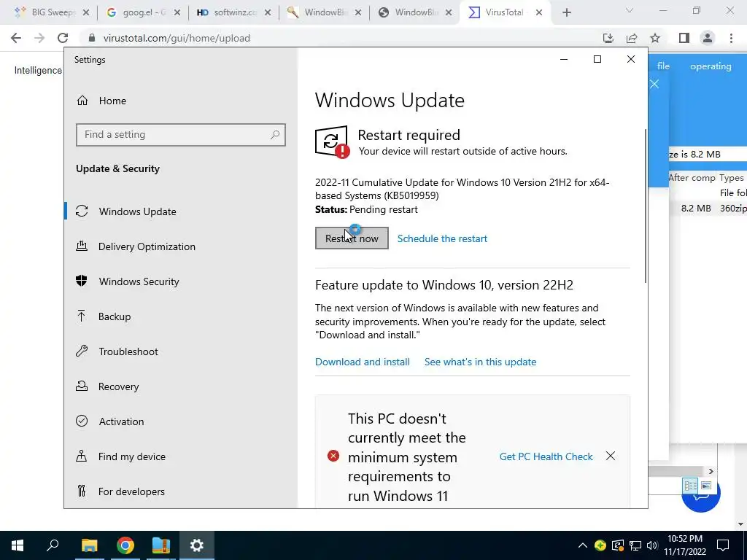Open Chrome three-dot menu
The height and width of the screenshot is (560, 747).
point(731,38)
